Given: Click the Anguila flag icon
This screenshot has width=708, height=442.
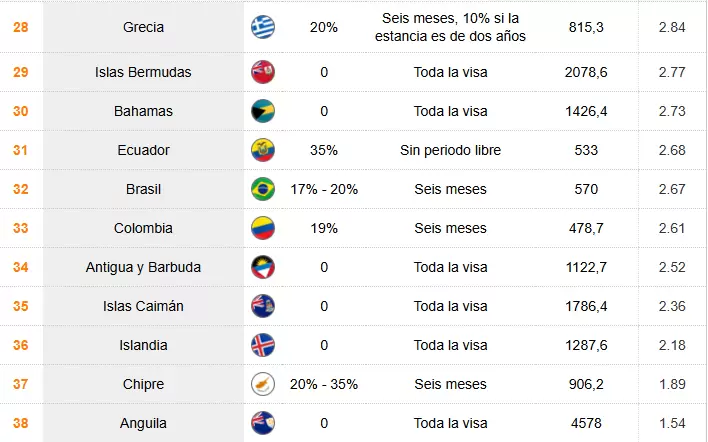Looking at the screenshot, I should [x=263, y=423].
